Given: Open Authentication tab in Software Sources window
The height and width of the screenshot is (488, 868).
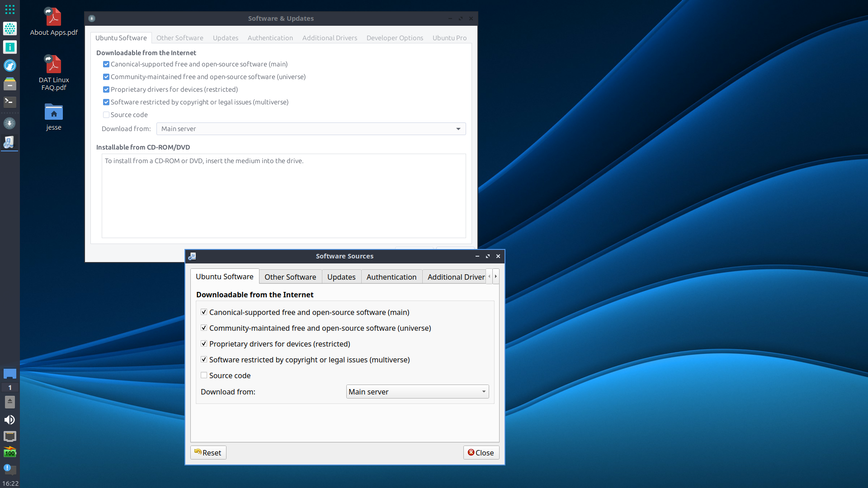Looking at the screenshot, I should tap(392, 277).
